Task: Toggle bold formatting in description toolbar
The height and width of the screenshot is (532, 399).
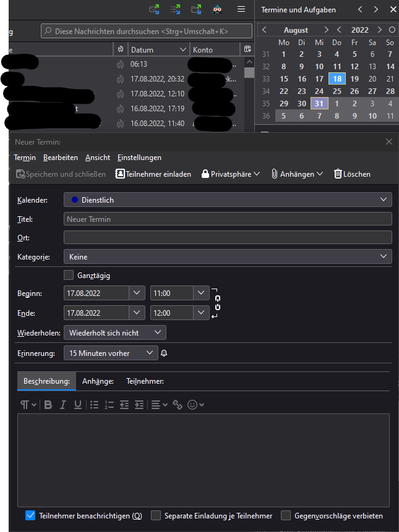Action: (x=48, y=405)
